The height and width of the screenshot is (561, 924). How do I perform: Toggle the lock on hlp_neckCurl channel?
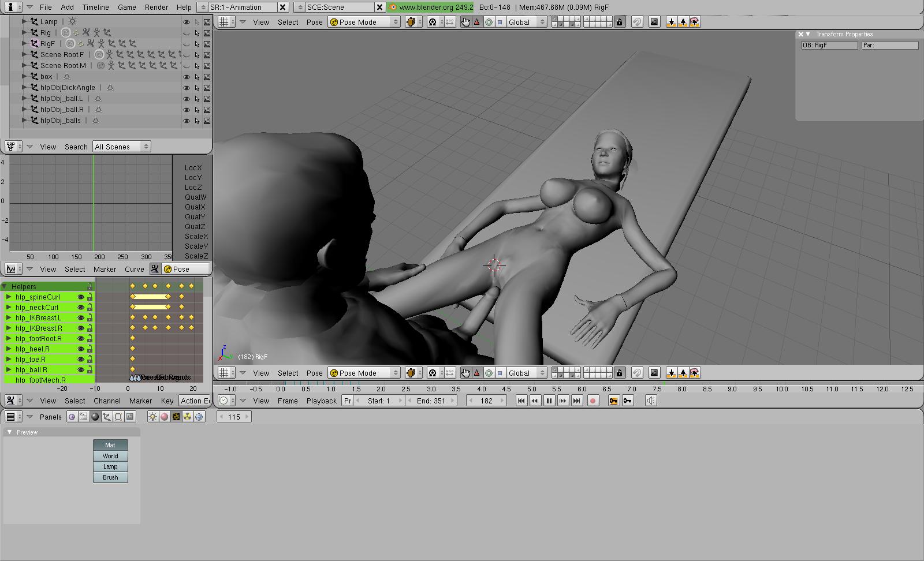[x=90, y=308]
